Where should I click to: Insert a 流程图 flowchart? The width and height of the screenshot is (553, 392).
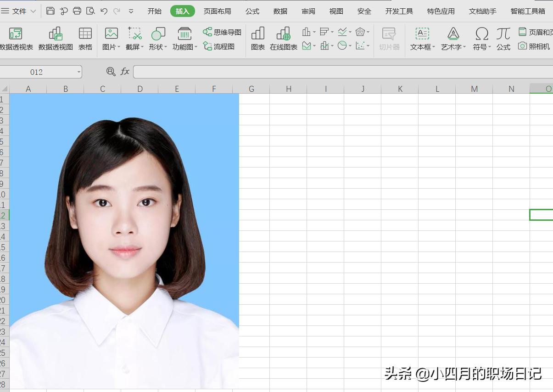(x=221, y=46)
